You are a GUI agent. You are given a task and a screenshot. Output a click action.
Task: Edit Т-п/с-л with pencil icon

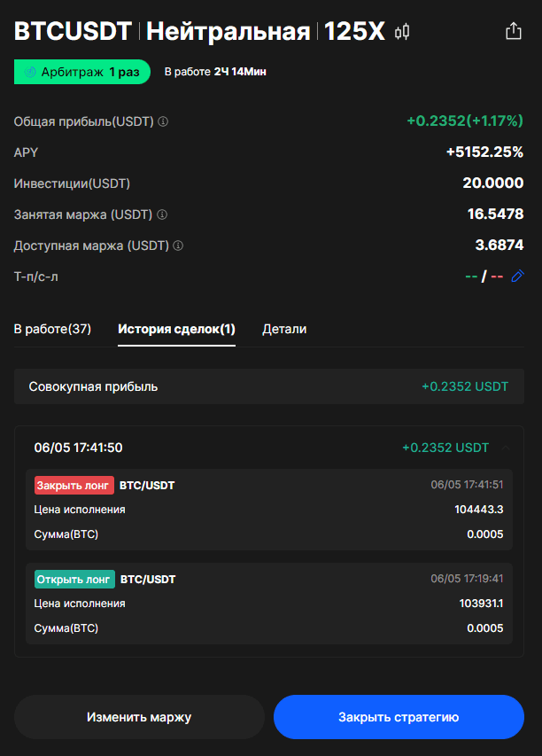(x=517, y=277)
